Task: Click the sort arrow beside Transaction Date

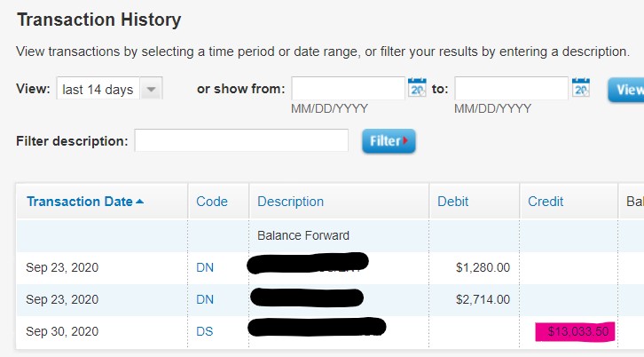Action: point(139,202)
